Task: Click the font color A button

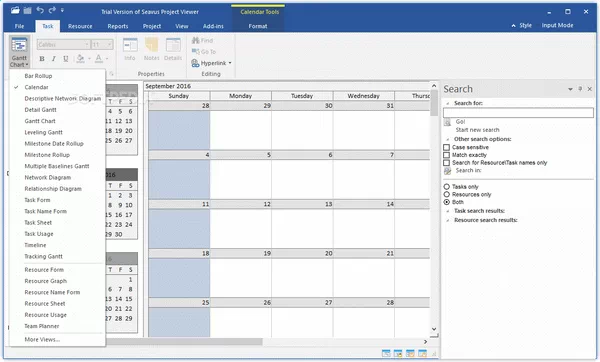Action: (99, 58)
